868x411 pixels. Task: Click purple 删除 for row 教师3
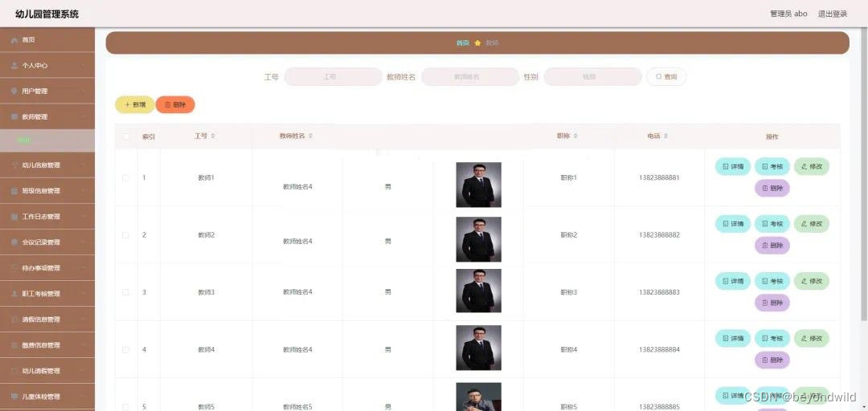click(772, 303)
